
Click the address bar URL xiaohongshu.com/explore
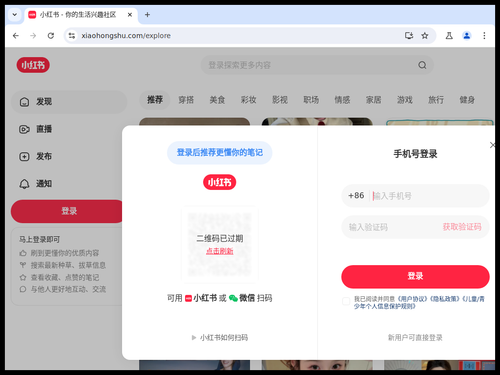(126, 36)
